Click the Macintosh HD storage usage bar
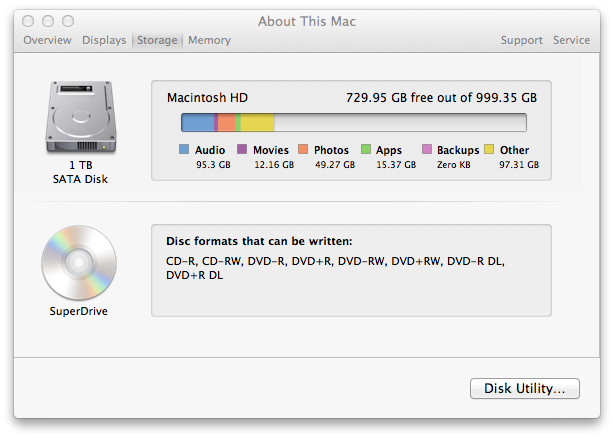This screenshot has height=438, width=614. point(353,122)
